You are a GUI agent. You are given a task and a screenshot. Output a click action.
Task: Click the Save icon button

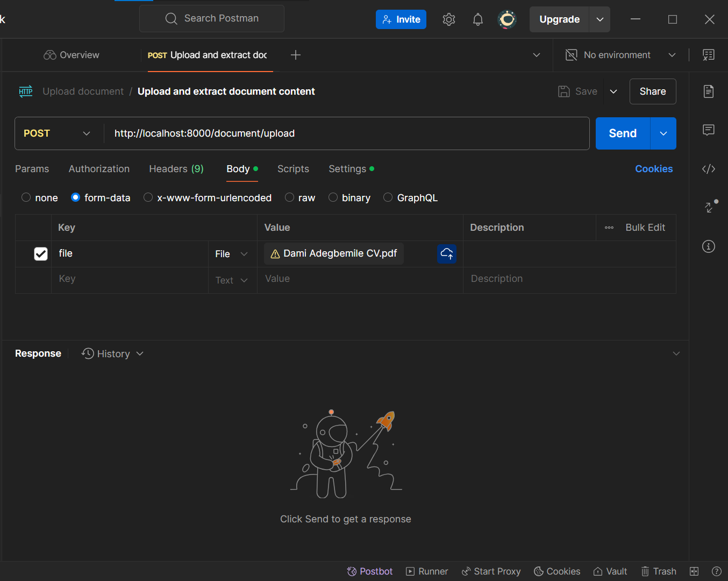click(x=578, y=91)
